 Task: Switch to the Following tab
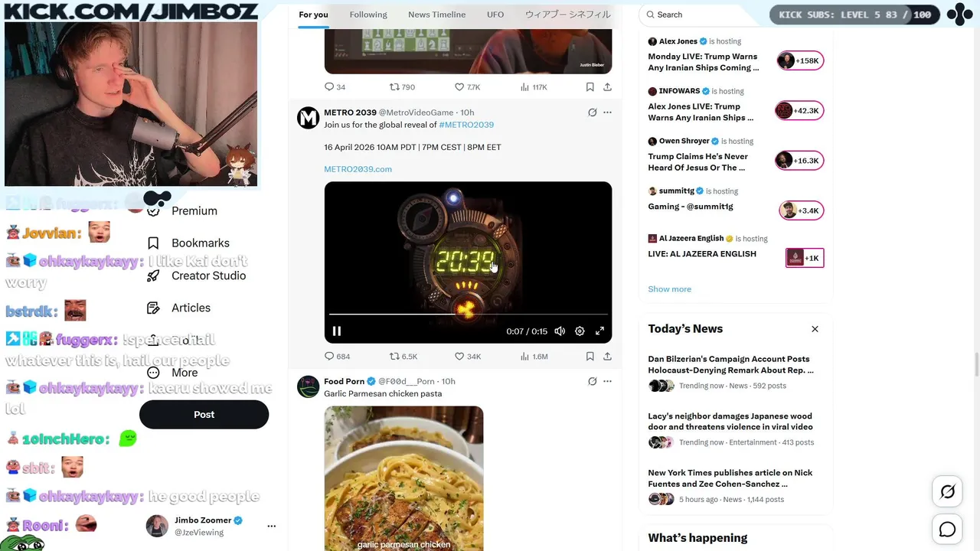coord(368,15)
